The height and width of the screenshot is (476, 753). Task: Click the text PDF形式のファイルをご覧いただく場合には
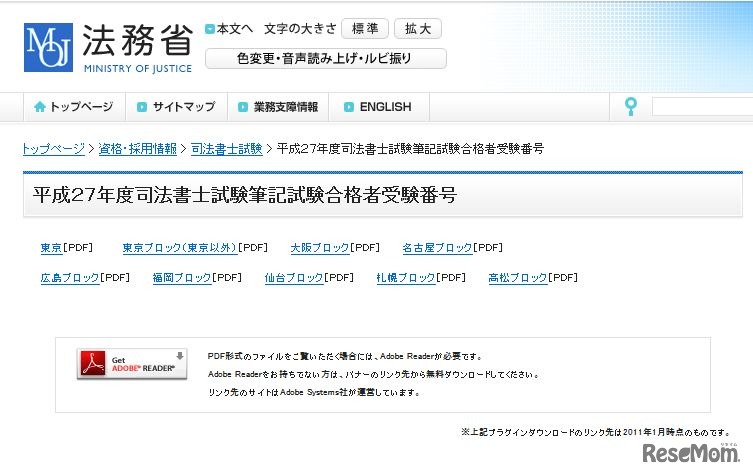[290, 356]
